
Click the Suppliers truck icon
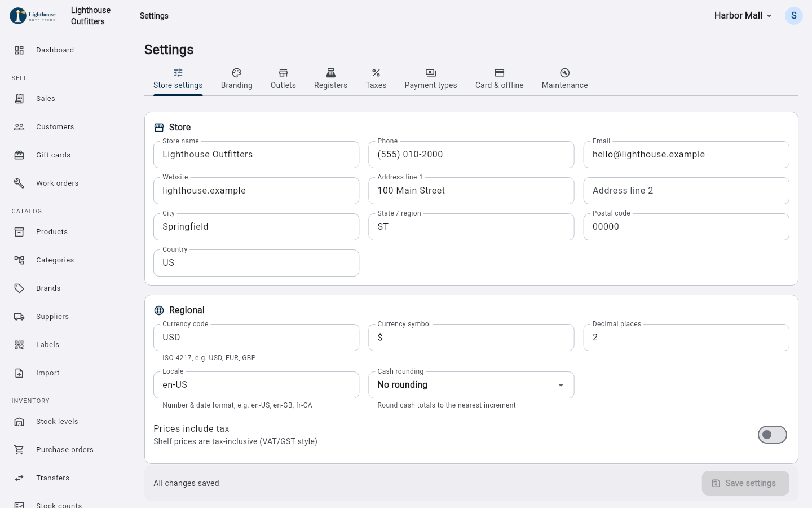coord(19,317)
